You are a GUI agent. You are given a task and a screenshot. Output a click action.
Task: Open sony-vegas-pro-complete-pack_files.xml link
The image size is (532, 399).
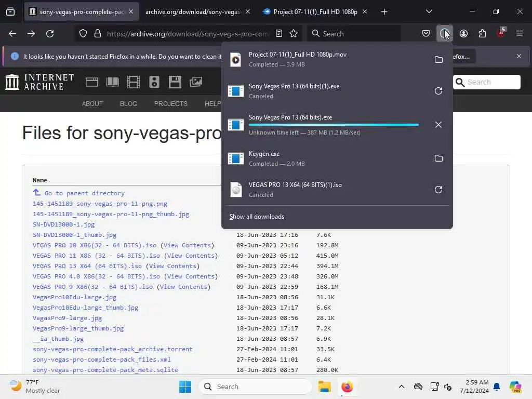[102, 360]
